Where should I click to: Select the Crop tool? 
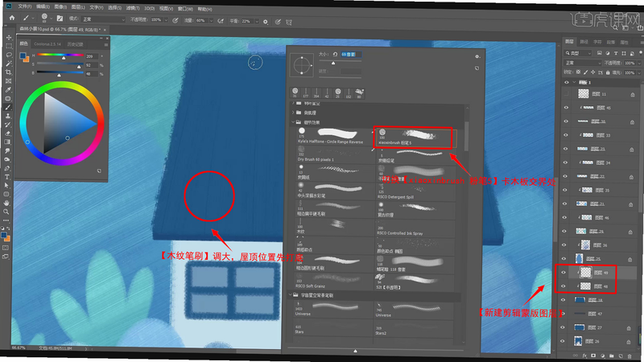(x=8, y=72)
